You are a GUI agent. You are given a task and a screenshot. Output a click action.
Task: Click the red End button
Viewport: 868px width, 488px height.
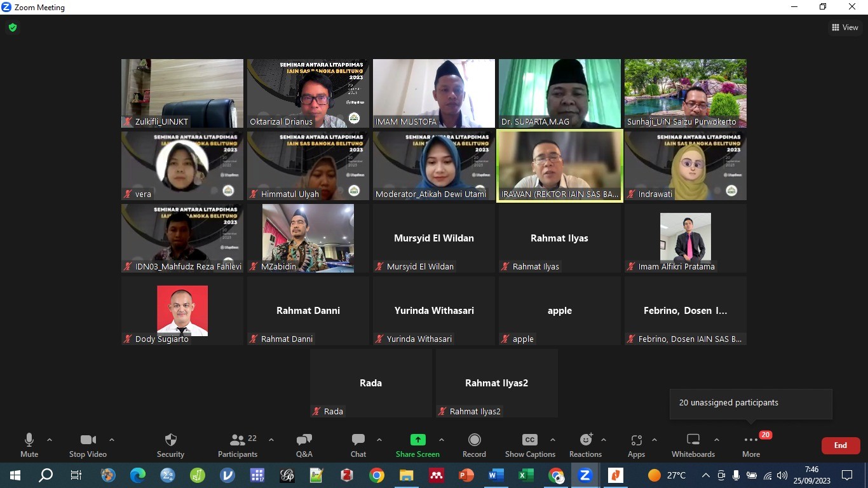pos(840,445)
